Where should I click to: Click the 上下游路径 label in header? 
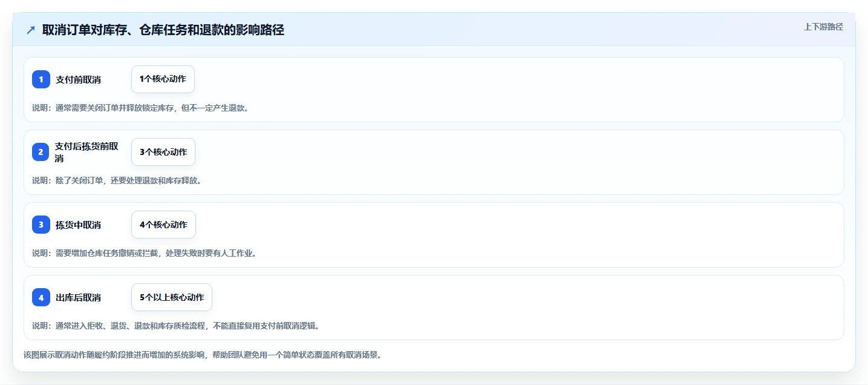pos(823,27)
